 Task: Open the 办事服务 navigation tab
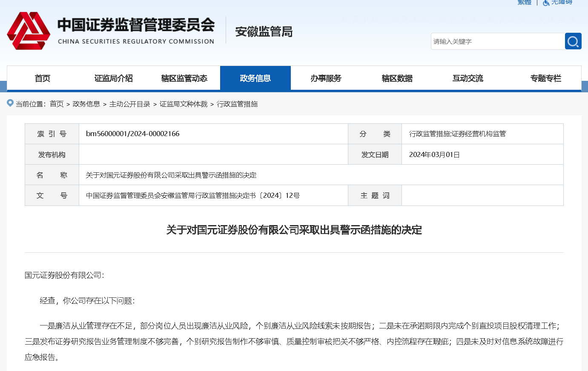coord(326,78)
